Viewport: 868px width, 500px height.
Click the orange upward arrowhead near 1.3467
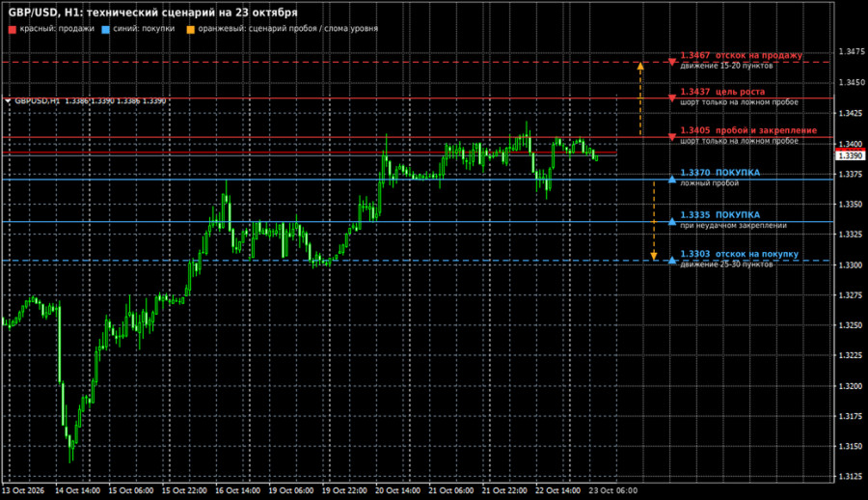point(640,66)
